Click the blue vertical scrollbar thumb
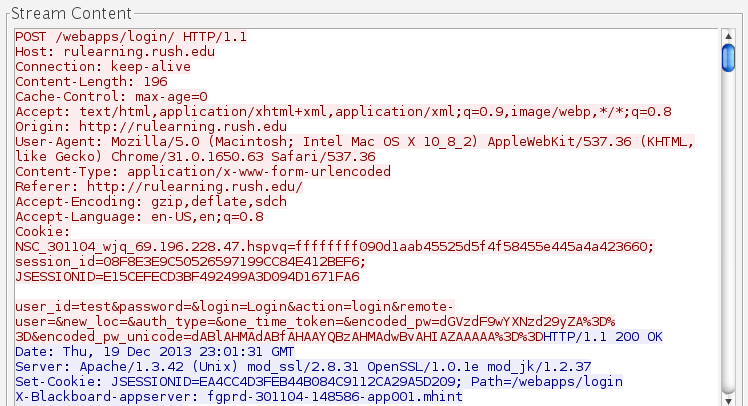The height and width of the screenshot is (406, 748). [729, 58]
